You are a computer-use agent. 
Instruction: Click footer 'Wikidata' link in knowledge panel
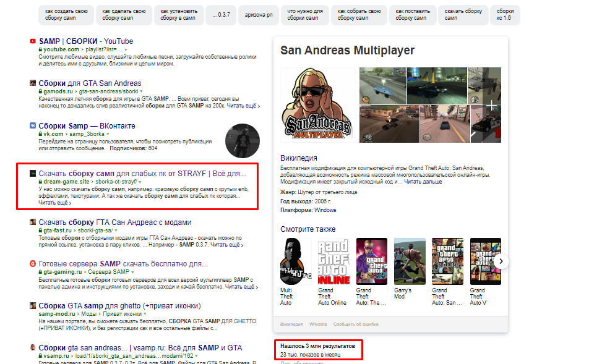[x=317, y=324]
